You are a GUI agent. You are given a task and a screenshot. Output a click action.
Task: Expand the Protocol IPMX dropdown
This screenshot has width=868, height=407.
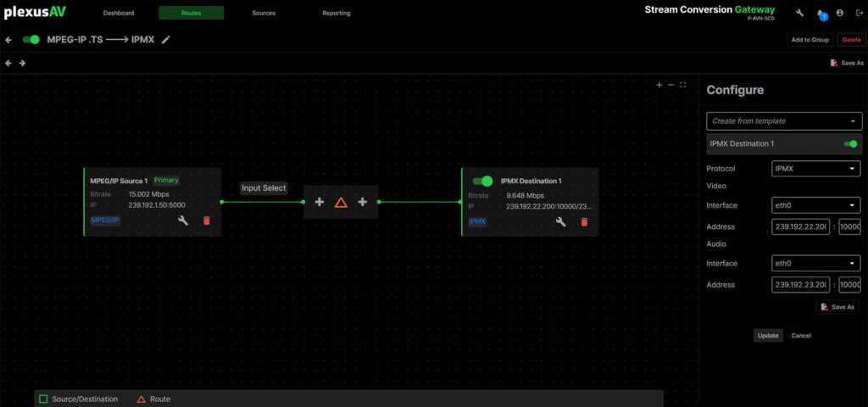(815, 169)
